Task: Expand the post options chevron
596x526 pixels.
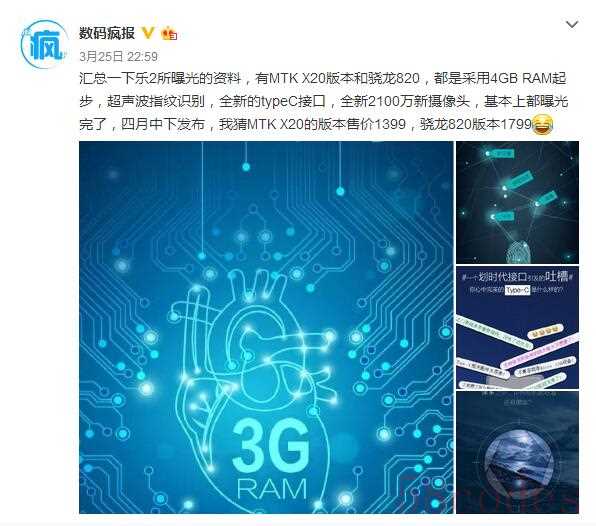Action: [x=572, y=25]
